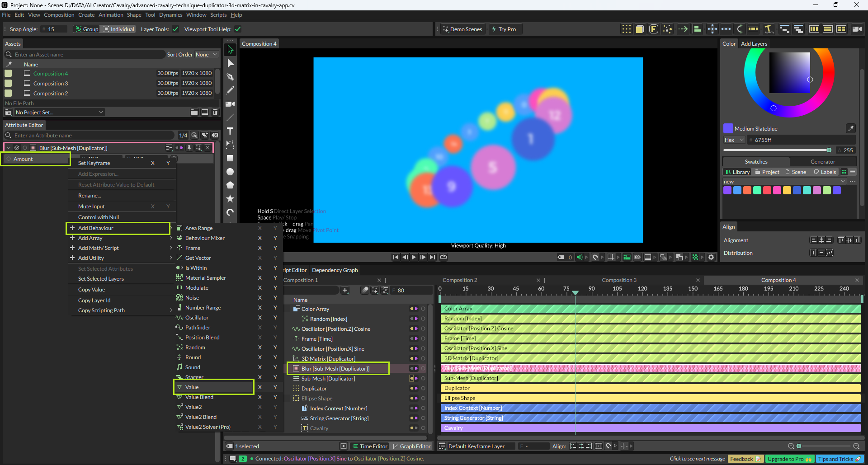The width and height of the screenshot is (868, 465).
Task: Toggle the Viewport Tool Help checkbox
Action: pyautogui.click(x=238, y=29)
